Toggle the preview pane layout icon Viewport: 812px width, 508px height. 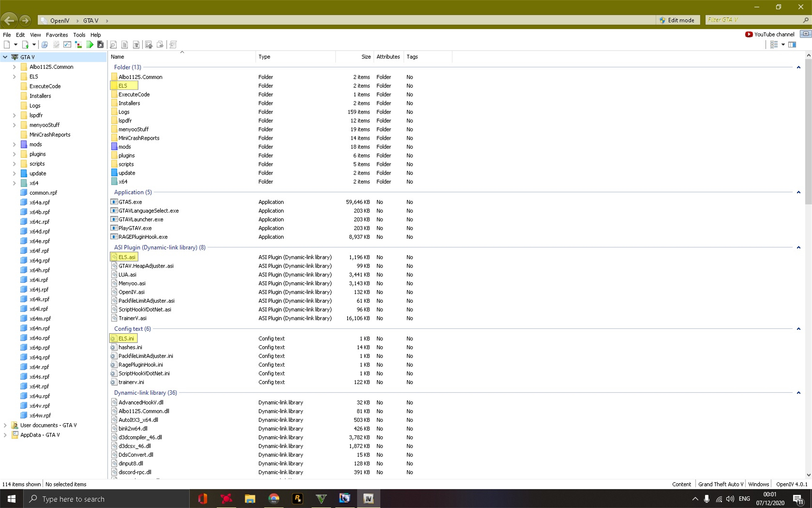click(792, 44)
